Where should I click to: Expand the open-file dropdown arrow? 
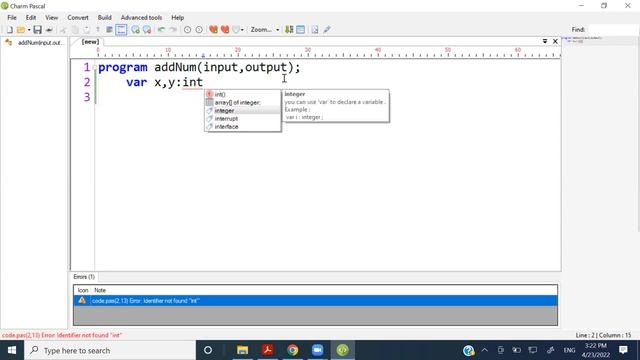tap(29, 30)
